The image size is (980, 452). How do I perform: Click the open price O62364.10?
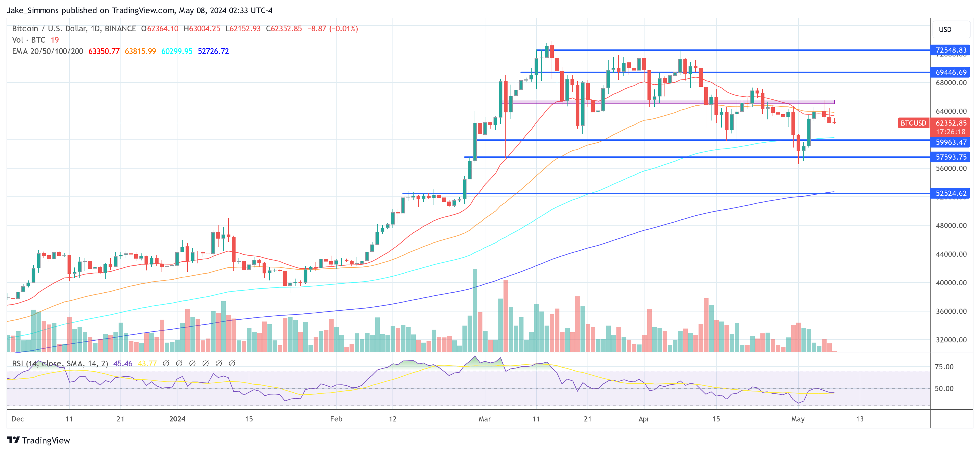tap(160, 29)
